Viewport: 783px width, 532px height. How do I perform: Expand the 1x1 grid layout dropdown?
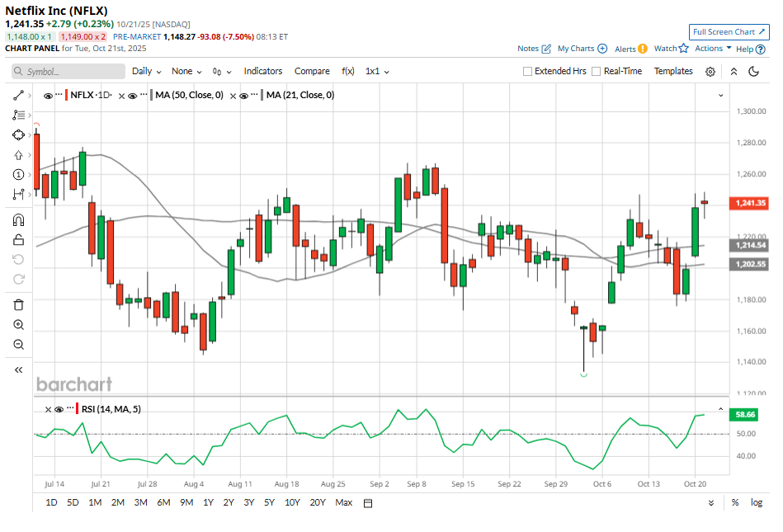377,72
